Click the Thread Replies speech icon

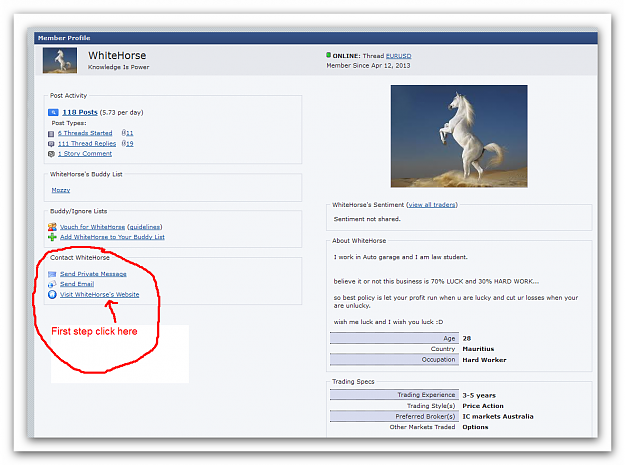(51, 144)
